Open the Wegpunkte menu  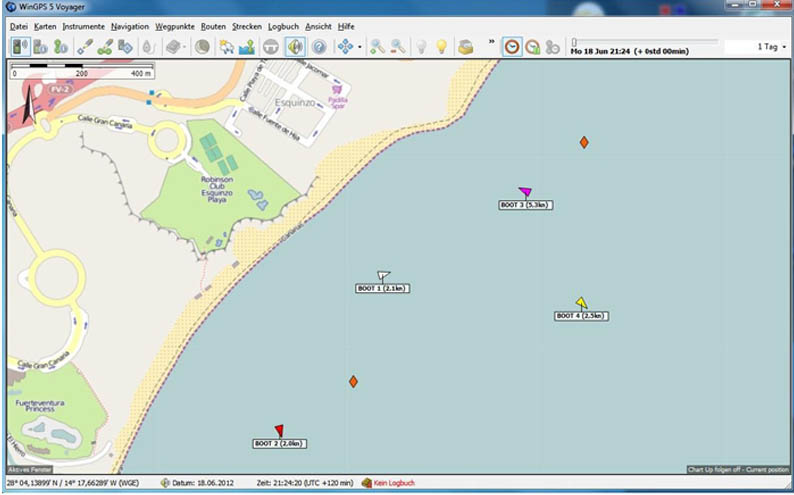pos(174,26)
